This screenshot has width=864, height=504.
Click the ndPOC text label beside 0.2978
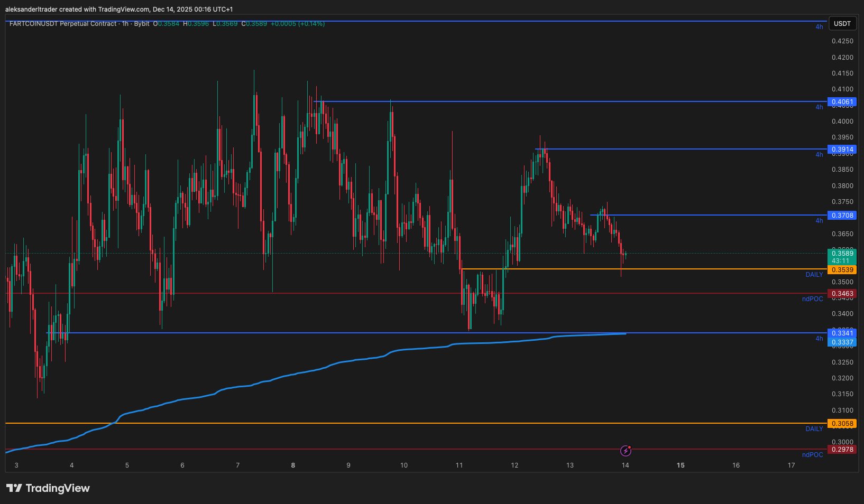click(812, 455)
